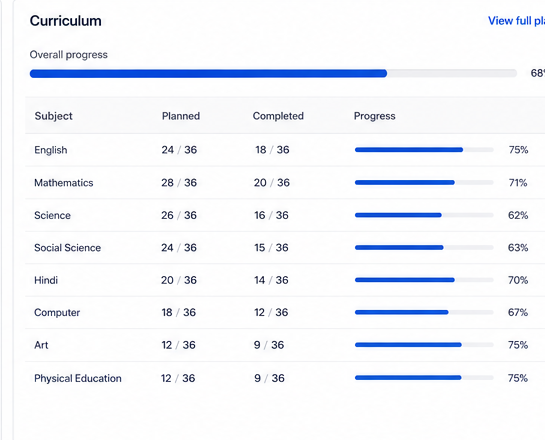
Task: Click the Science row label
Action: (52, 215)
